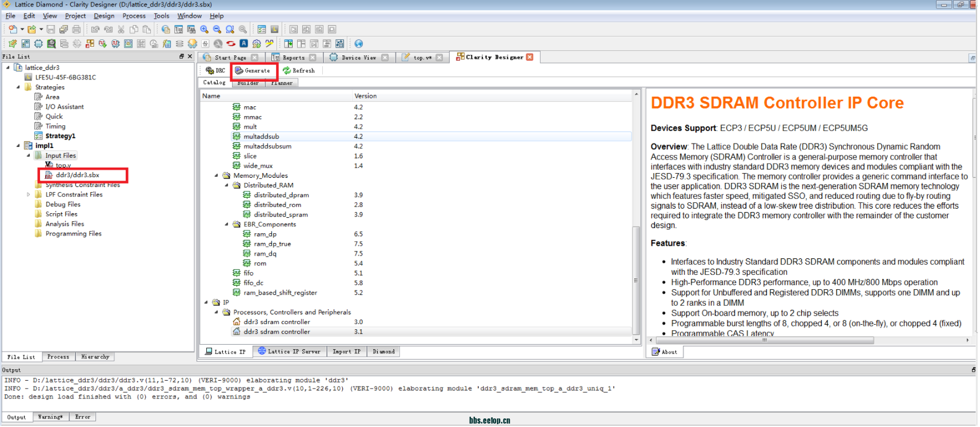
Task: Click the Zoom Fit icon
Action: pos(230,29)
